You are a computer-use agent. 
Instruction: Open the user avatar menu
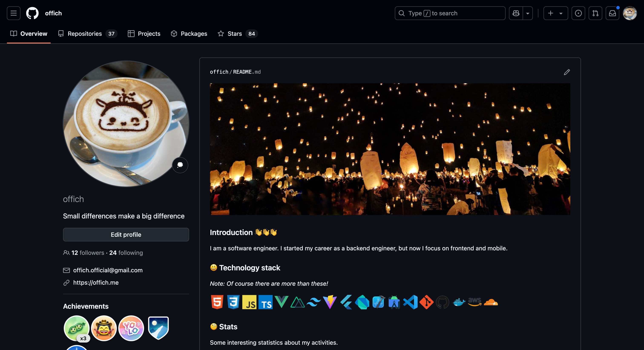point(630,13)
